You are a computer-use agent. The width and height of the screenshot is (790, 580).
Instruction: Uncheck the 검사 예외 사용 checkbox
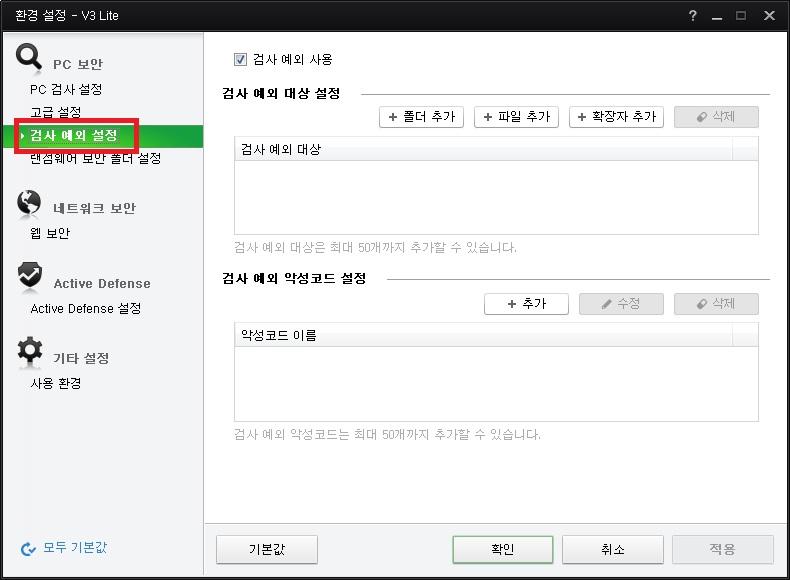(x=240, y=60)
